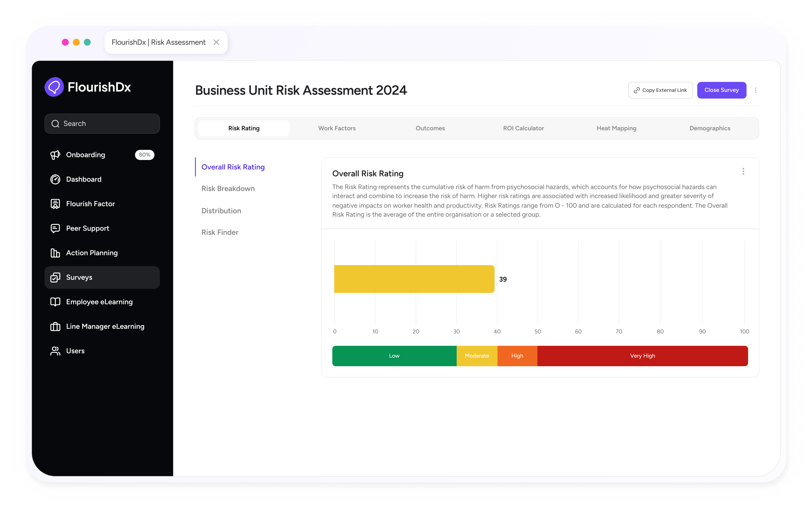Open the Work Factors tab
Image resolution: width=812 pixels, height=508 pixels.
click(337, 128)
